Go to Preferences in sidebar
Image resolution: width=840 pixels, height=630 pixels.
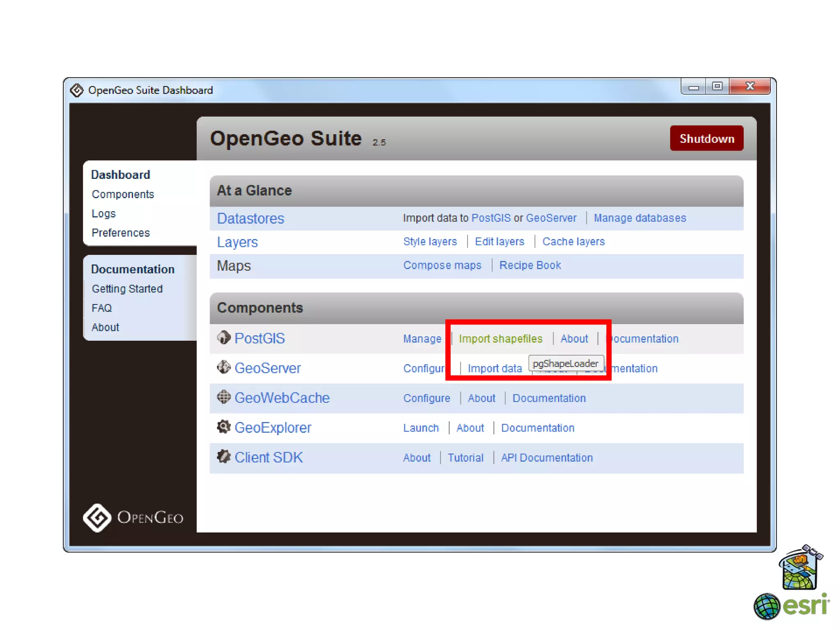[x=121, y=233]
